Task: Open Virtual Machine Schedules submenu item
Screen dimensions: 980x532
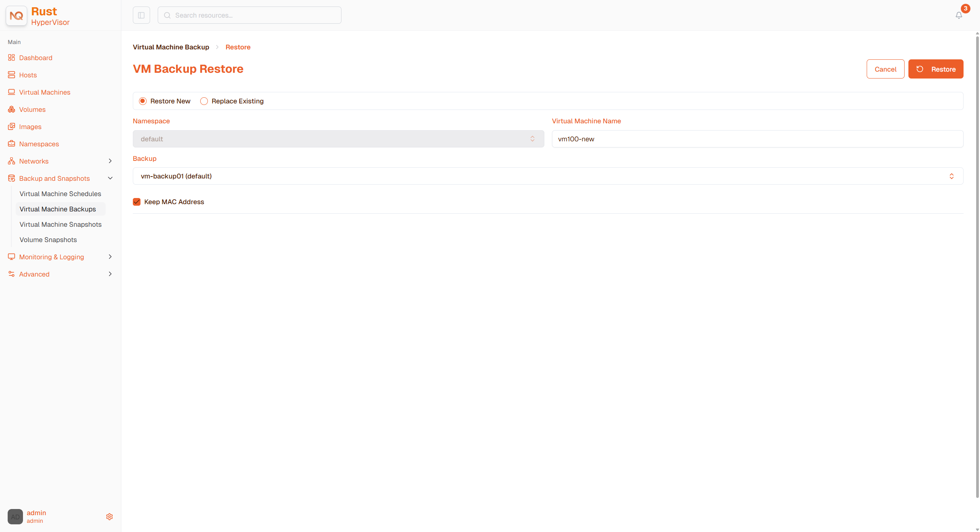Action: point(60,194)
